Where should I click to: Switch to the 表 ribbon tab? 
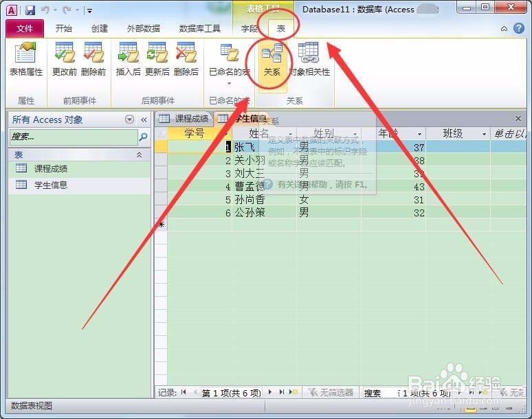pos(280,28)
